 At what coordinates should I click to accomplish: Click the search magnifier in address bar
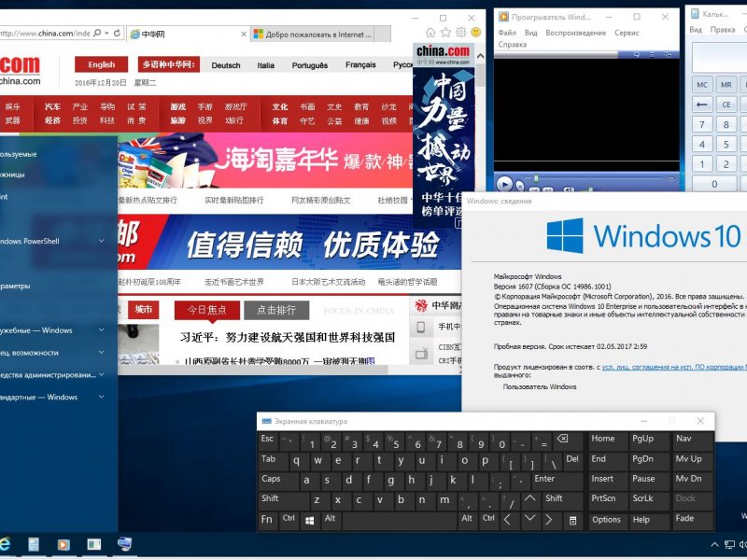tap(97, 33)
